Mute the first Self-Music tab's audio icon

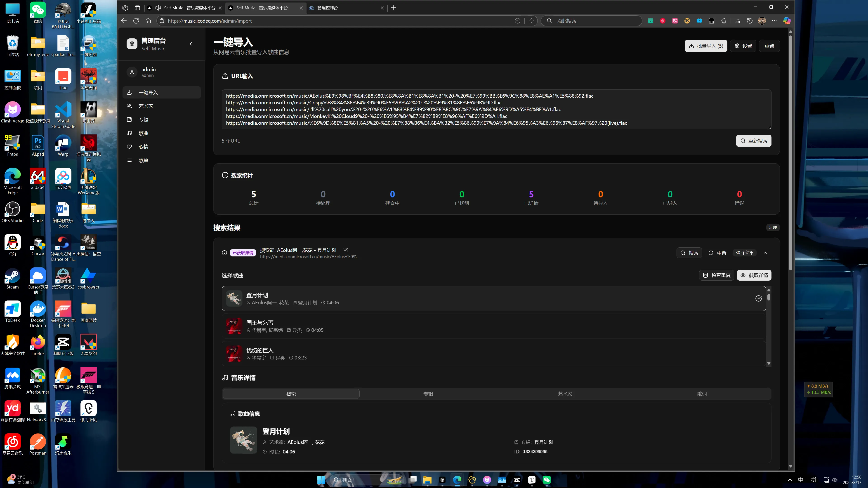tap(158, 8)
